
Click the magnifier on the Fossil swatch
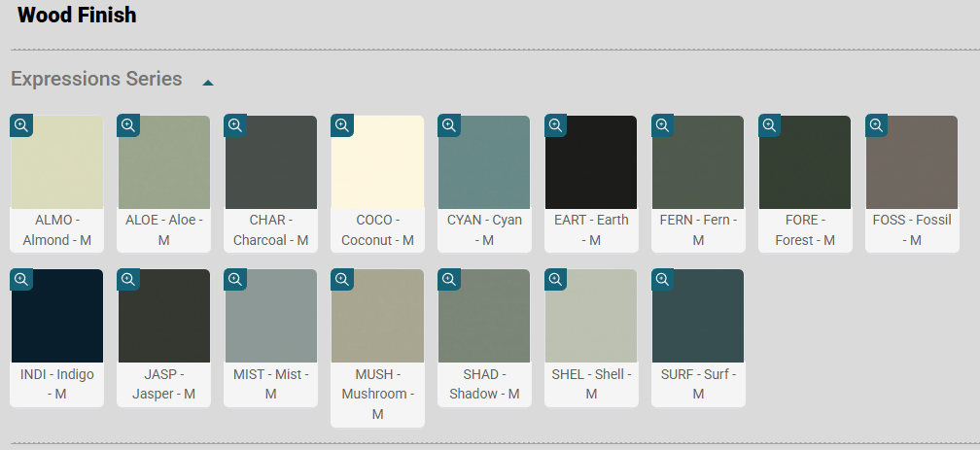tap(877, 125)
